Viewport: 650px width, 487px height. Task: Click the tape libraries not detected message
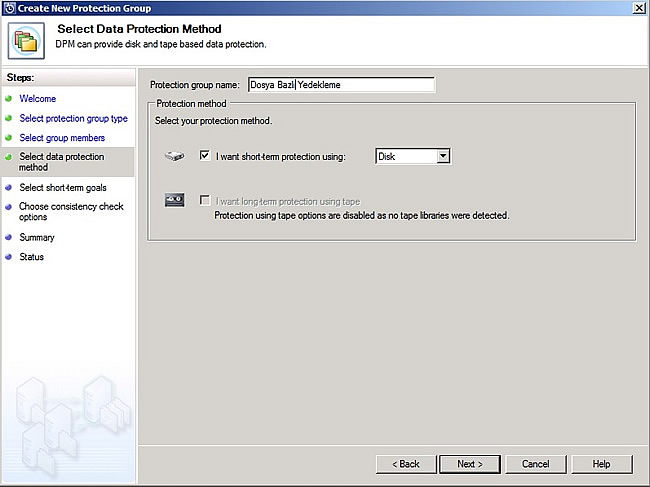coord(361,216)
